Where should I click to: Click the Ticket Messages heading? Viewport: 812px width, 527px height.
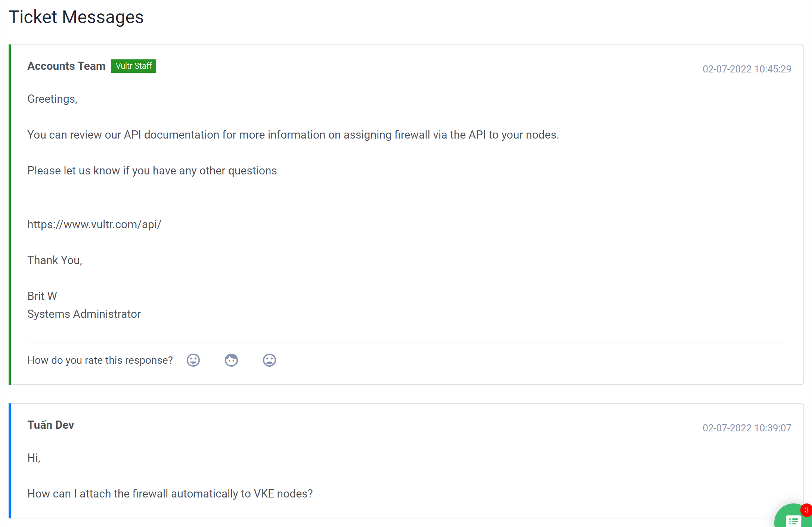click(76, 17)
